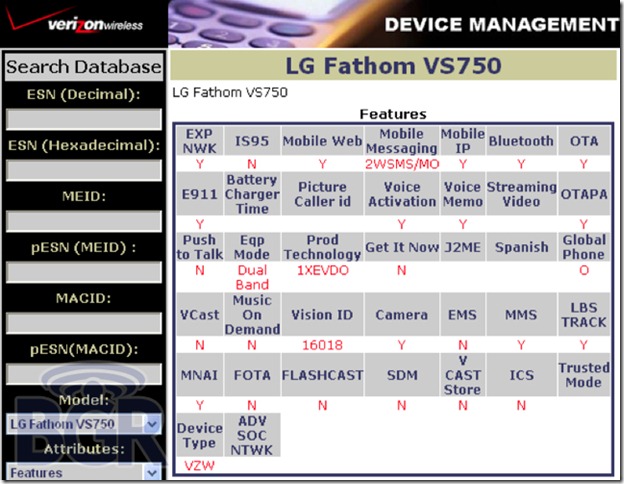The height and width of the screenshot is (484, 624).
Task: Click the Voice Memo header cell
Action: pos(462,194)
